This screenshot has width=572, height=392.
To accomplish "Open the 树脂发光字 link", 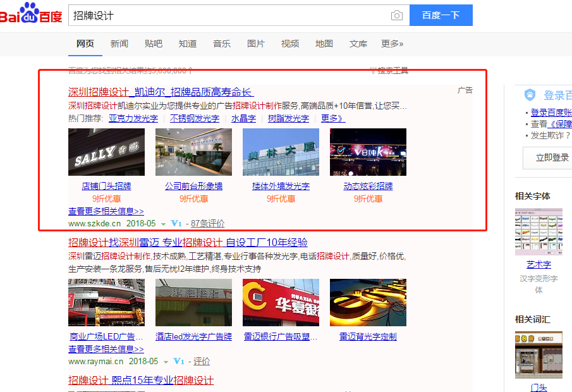I will click(x=288, y=119).
